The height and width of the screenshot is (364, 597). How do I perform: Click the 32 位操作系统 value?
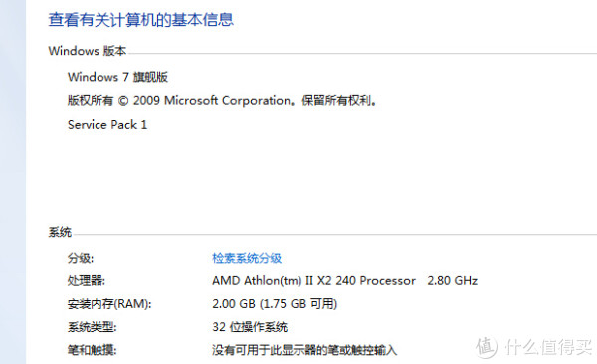tap(250, 327)
